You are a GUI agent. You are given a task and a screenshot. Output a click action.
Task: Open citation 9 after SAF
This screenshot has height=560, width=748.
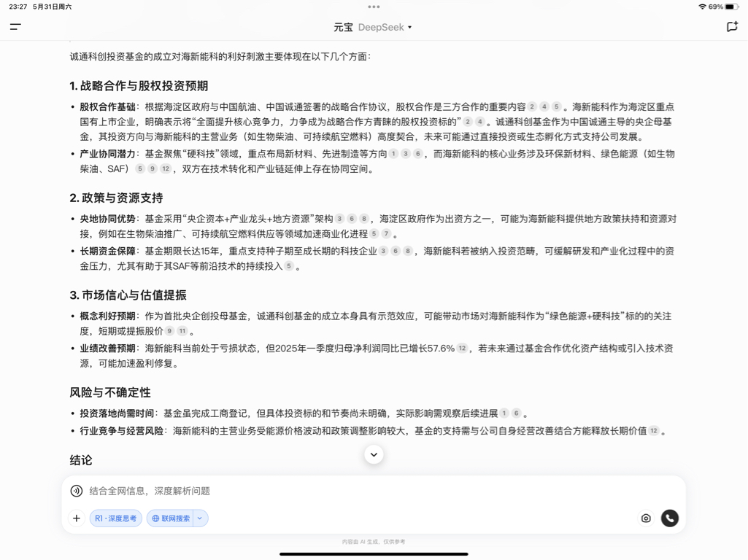pos(153,168)
